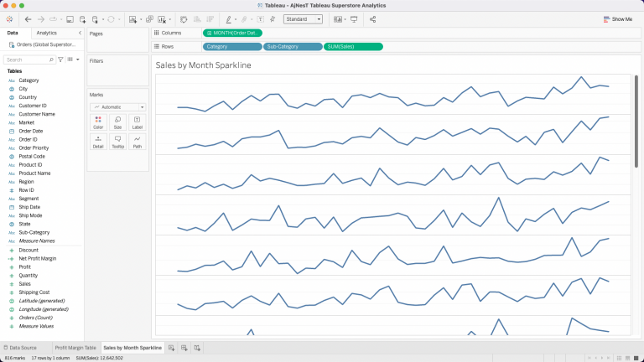Click the Tooltip mark card
This screenshot has width=644, height=362.
pyautogui.click(x=117, y=141)
